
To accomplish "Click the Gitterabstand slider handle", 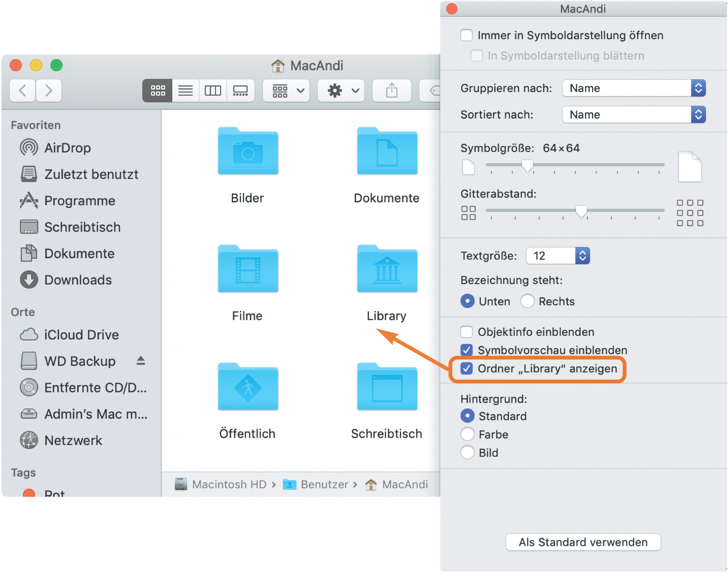I will coord(581,211).
